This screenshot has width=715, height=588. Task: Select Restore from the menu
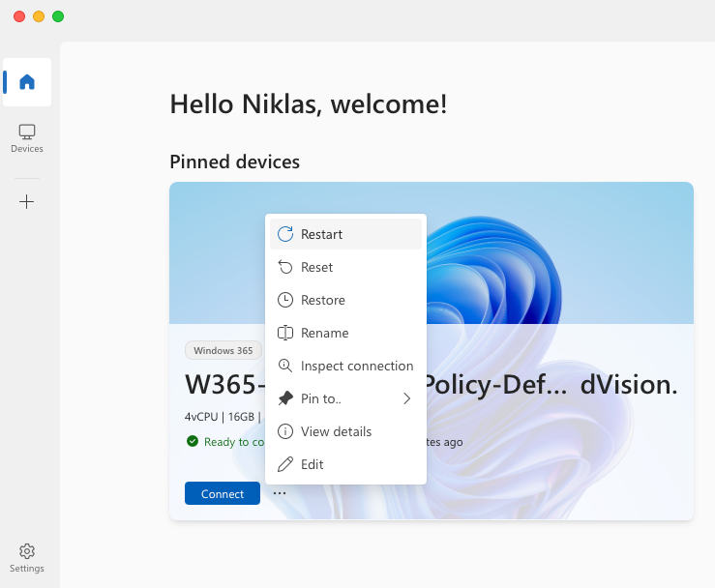coord(345,300)
